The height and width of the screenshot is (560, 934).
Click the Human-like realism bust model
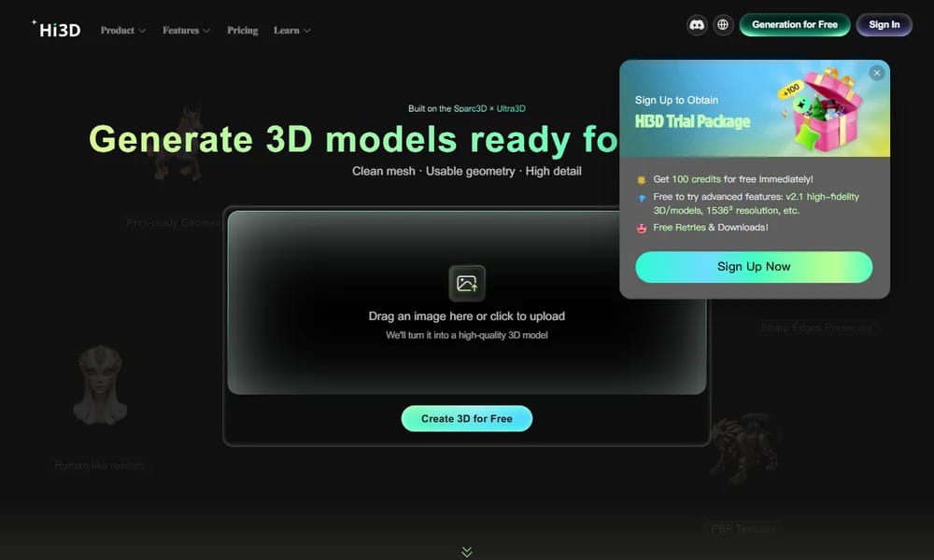click(100, 385)
